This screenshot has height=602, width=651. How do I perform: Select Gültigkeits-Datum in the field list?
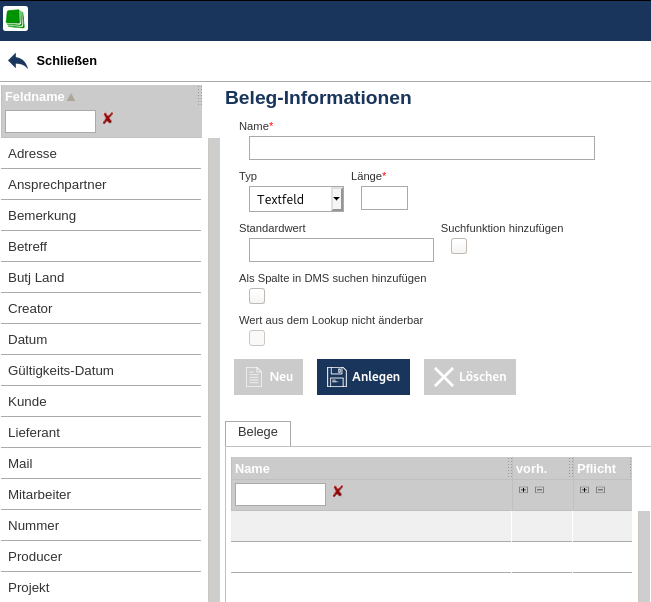pos(61,371)
